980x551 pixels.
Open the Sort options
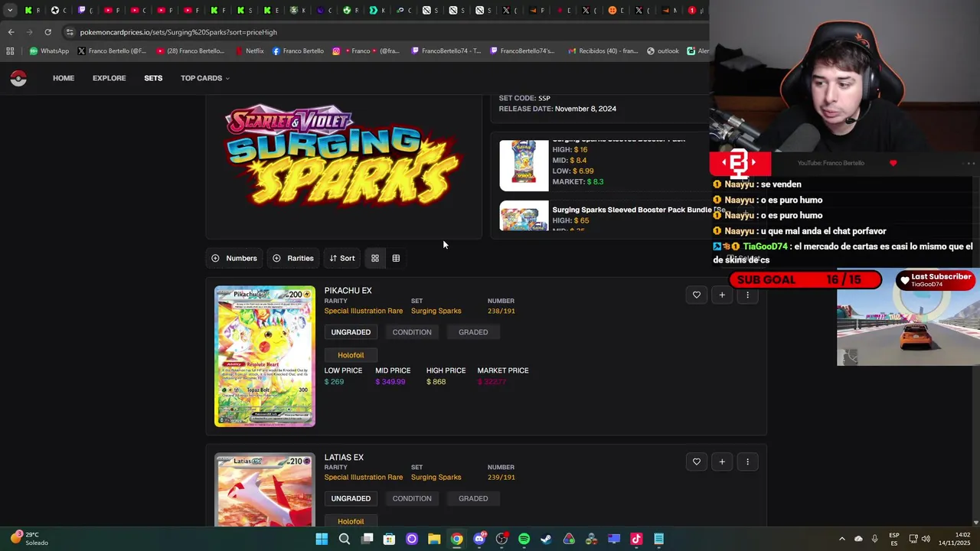click(342, 258)
